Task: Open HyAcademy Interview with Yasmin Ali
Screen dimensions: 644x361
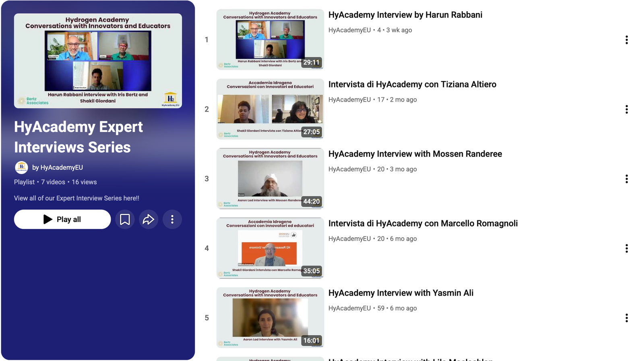Action: [401, 293]
